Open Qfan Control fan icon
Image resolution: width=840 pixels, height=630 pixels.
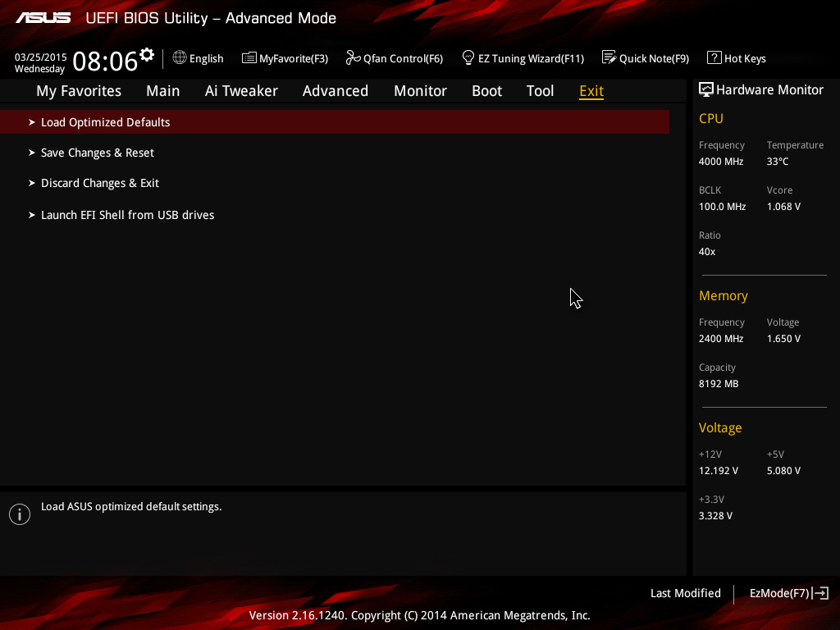click(353, 57)
